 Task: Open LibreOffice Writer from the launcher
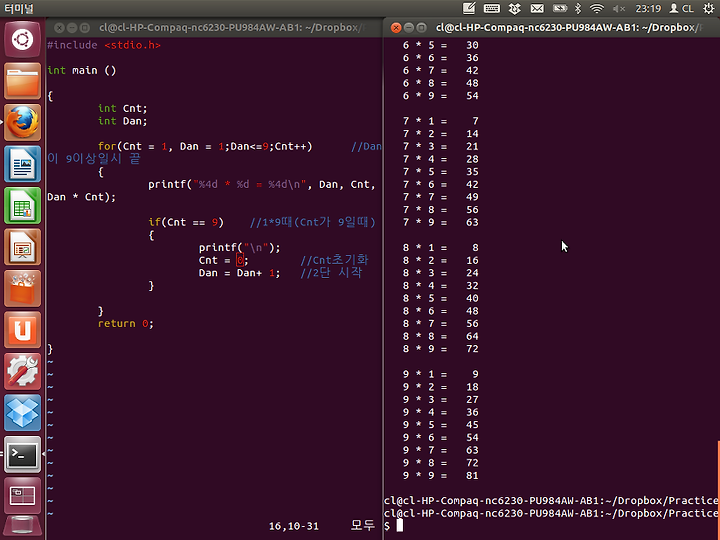pyautogui.click(x=22, y=163)
